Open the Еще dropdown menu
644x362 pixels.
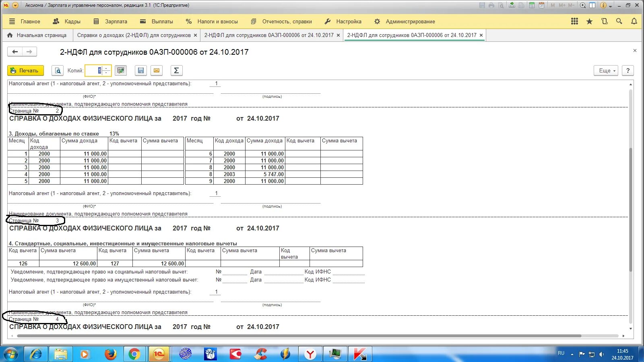(x=606, y=71)
